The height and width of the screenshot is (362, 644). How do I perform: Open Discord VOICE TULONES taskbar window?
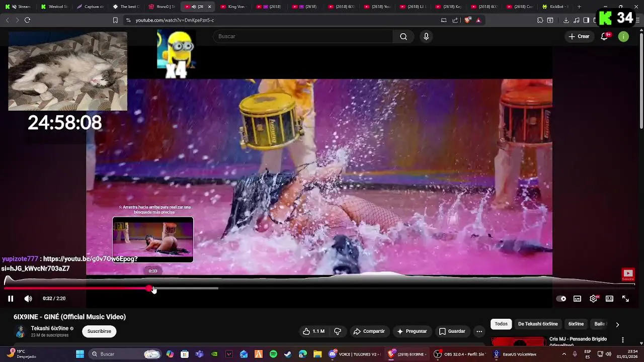(354, 354)
